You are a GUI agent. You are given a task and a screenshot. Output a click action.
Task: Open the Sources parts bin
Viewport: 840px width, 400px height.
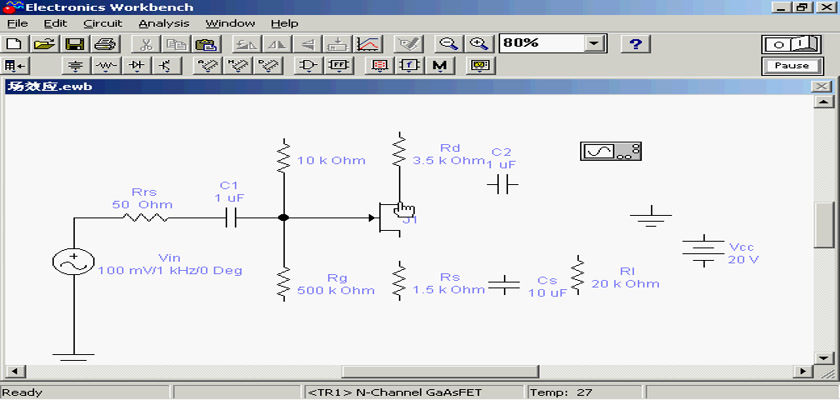coord(76,66)
